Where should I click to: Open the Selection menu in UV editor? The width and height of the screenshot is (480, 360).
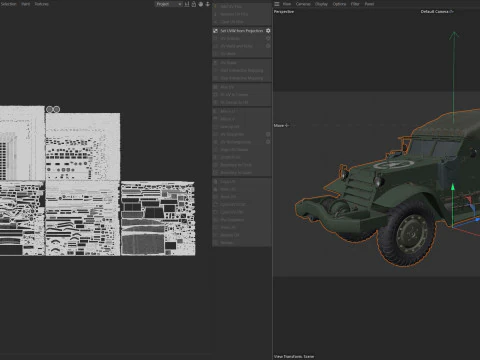pyautogui.click(x=8, y=4)
